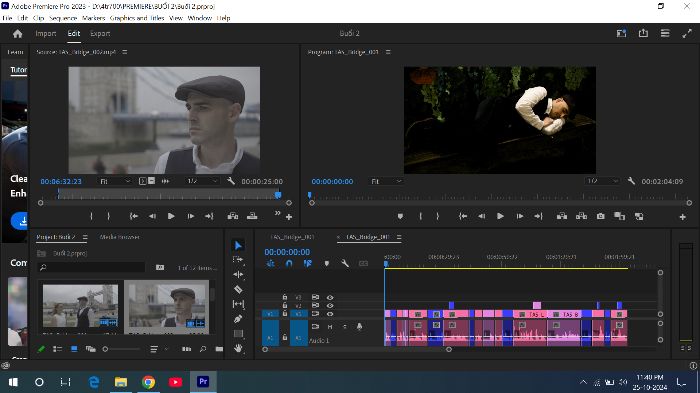Select the Razor tool
This screenshot has height=393, width=700.
coord(238,289)
